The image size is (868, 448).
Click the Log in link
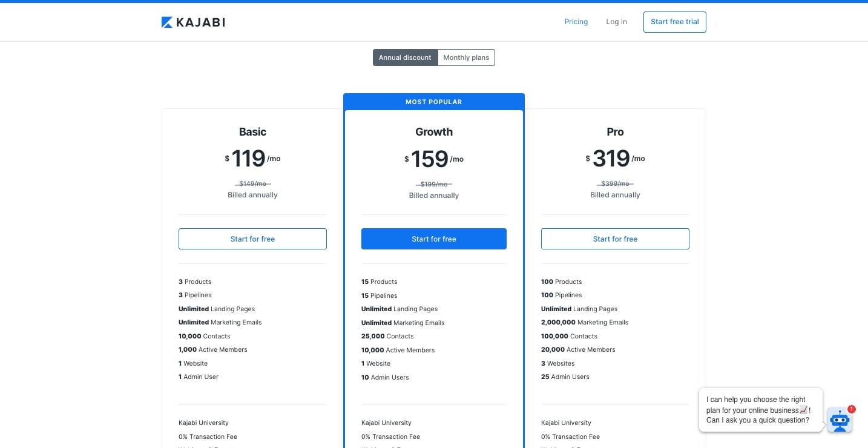coord(616,22)
